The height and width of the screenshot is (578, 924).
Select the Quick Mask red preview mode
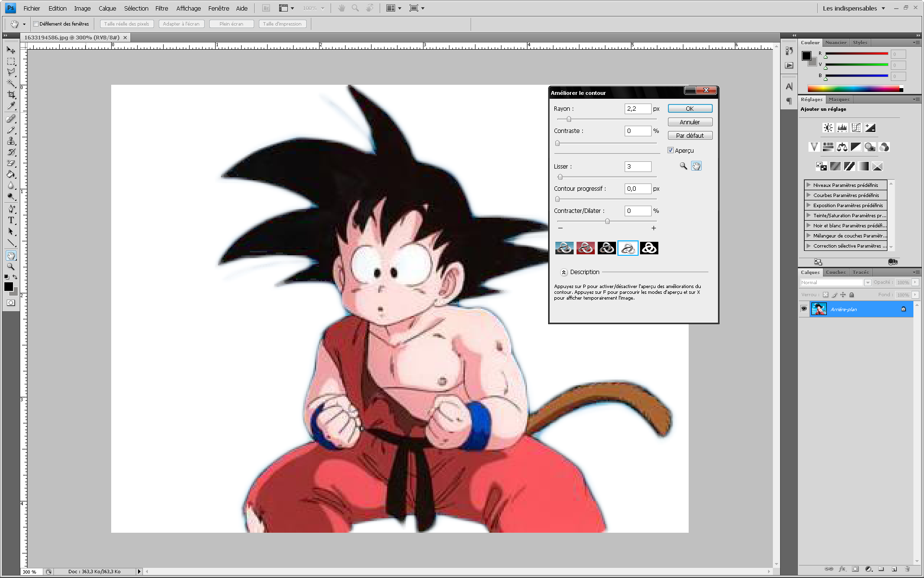coord(585,248)
